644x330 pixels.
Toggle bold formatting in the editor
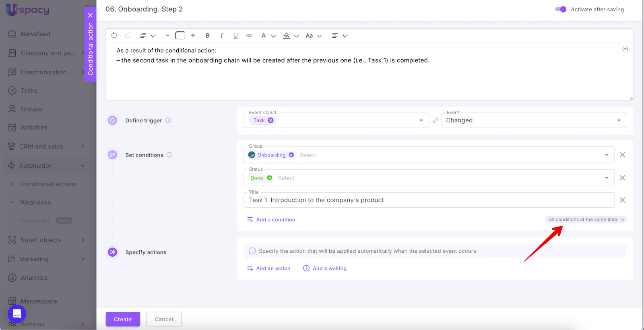point(208,35)
